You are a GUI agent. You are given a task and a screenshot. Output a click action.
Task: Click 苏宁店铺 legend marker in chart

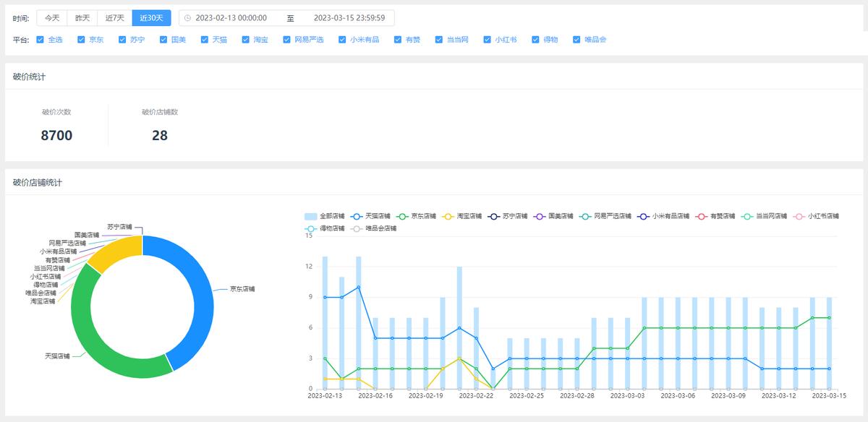(x=494, y=216)
